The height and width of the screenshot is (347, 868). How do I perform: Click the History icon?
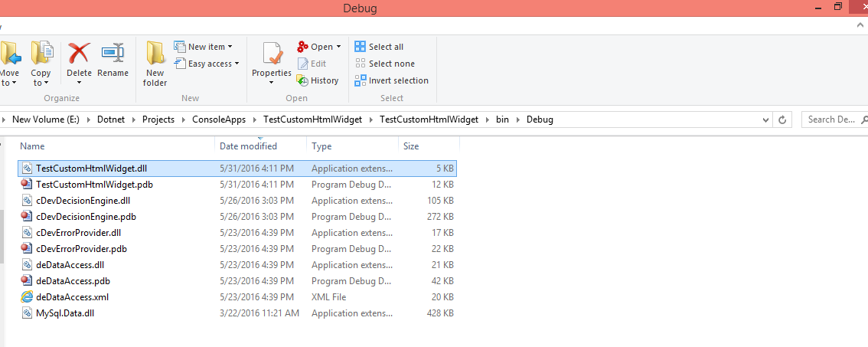(302, 80)
